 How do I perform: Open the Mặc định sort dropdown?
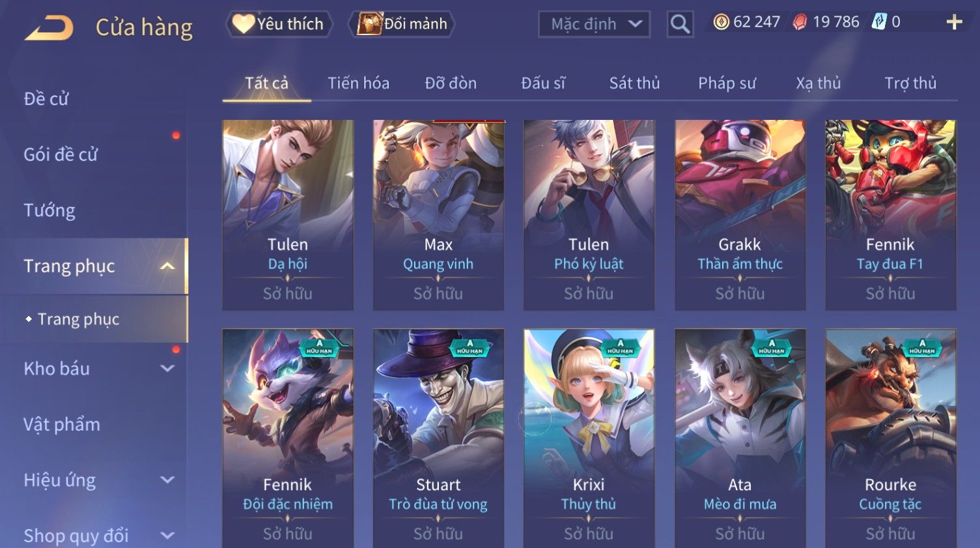[x=594, y=24]
